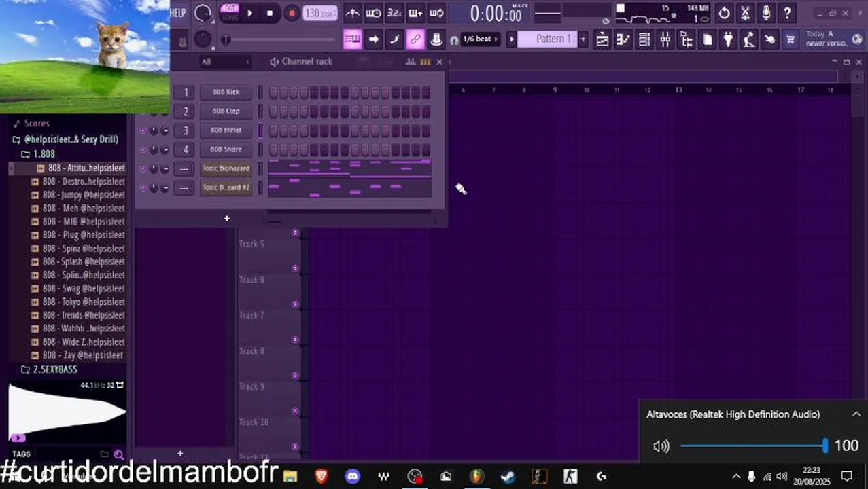The image size is (868, 489).
Task: Activate first step of 808 Kick
Action: pos(273,92)
